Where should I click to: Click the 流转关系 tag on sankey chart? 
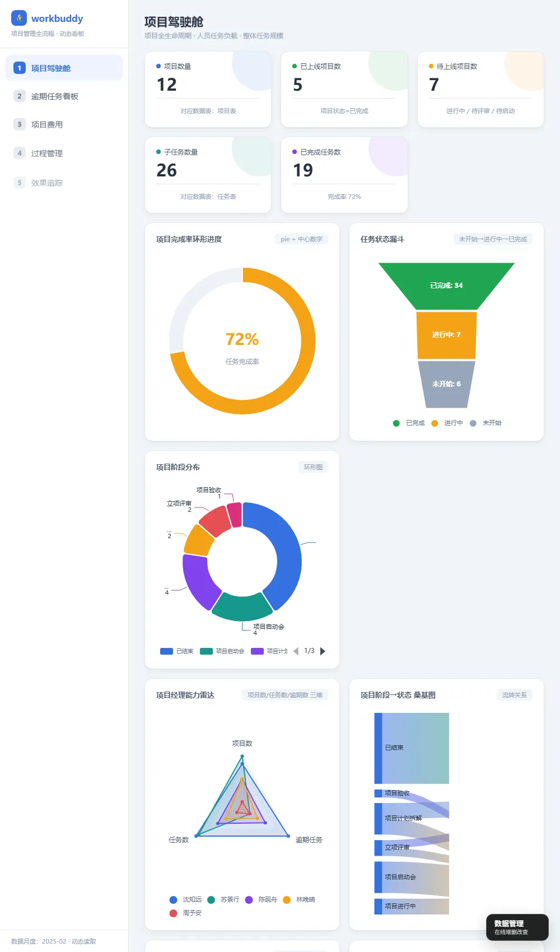coord(514,695)
